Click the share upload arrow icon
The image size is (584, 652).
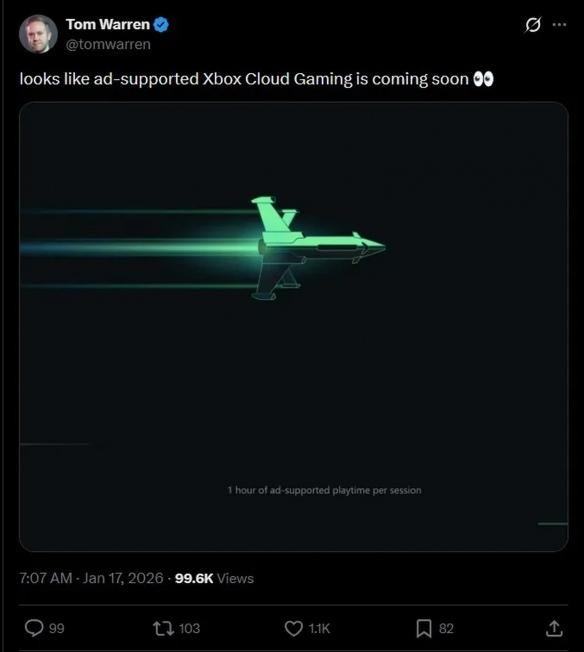[554, 628]
